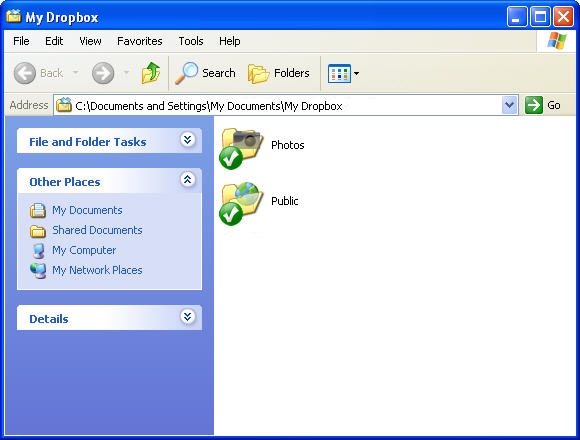This screenshot has width=580, height=440.
Task: Expand the Details panel
Action: (x=188, y=317)
